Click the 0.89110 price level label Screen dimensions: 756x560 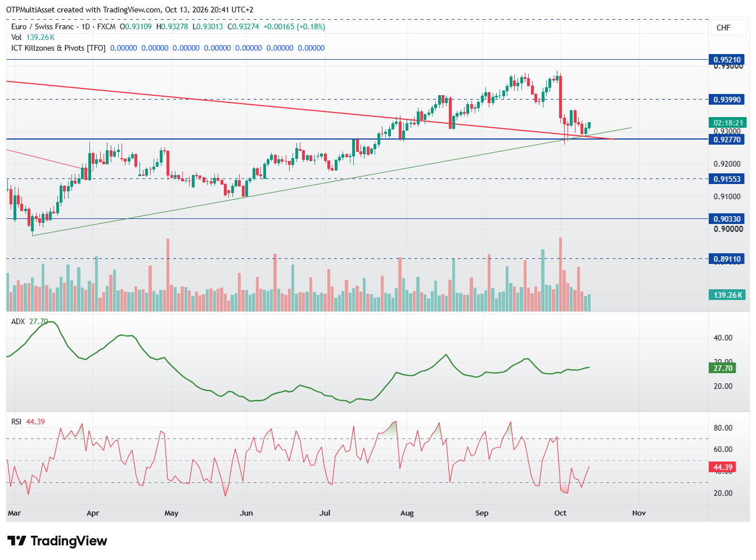click(x=727, y=259)
